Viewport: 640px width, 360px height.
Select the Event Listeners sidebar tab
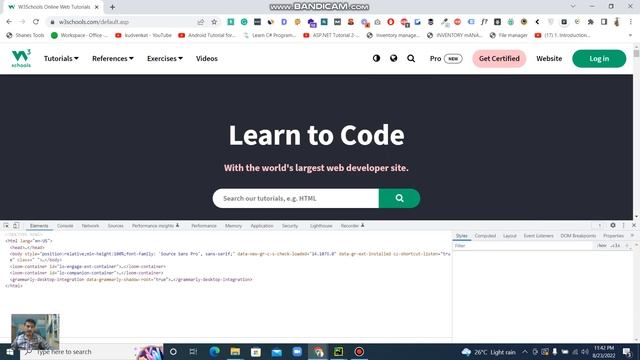coord(539,236)
